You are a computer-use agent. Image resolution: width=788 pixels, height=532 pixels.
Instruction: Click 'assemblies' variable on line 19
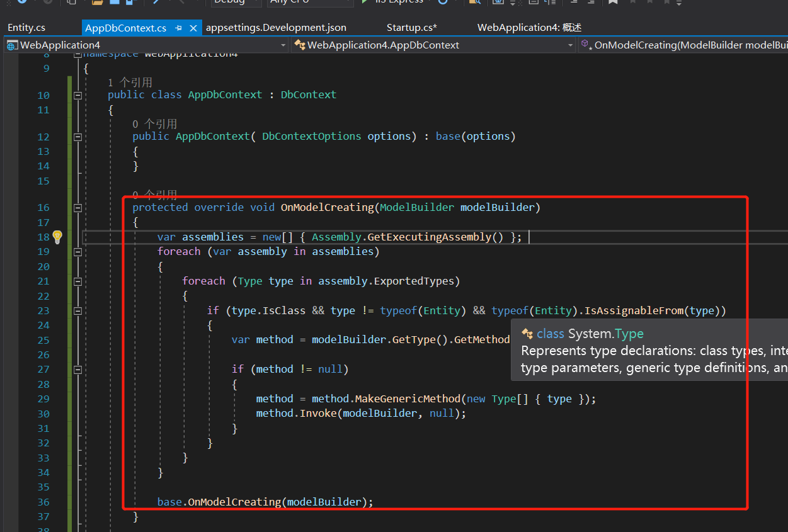point(343,251)
